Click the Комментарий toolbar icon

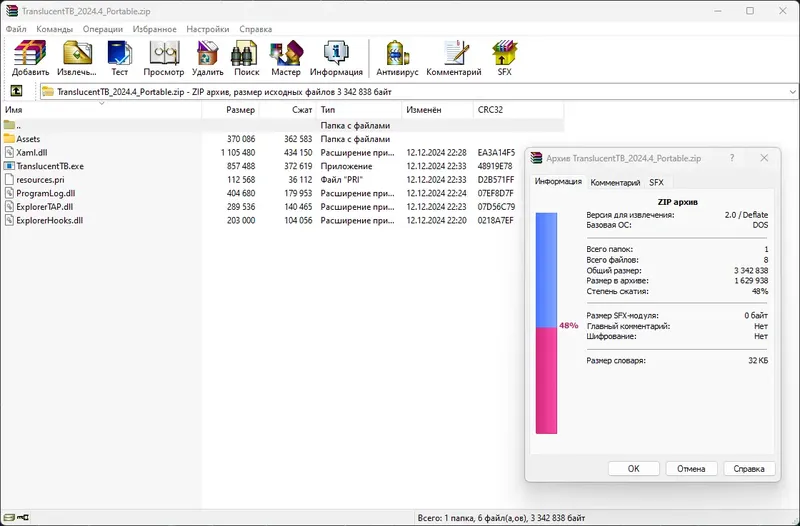click(456, 53)
